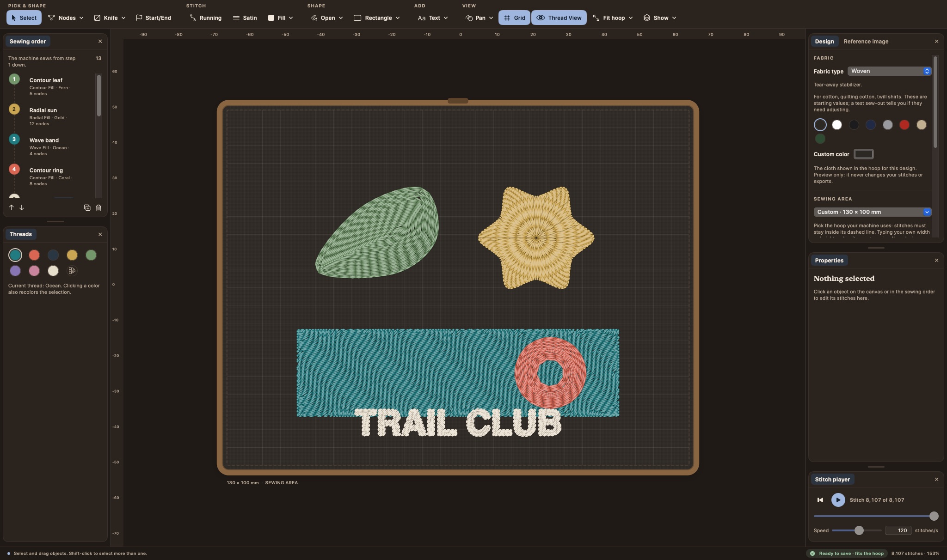The width and height of the screenshot is (947, 560).
Task: Select the Wave band step
Action: [x=52, y=146]
